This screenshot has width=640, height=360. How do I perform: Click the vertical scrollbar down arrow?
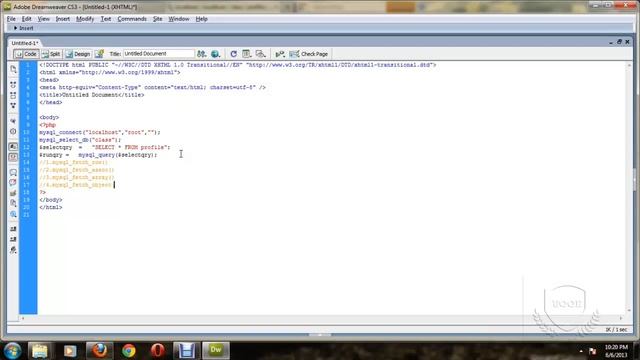click(x=629, y=311)
